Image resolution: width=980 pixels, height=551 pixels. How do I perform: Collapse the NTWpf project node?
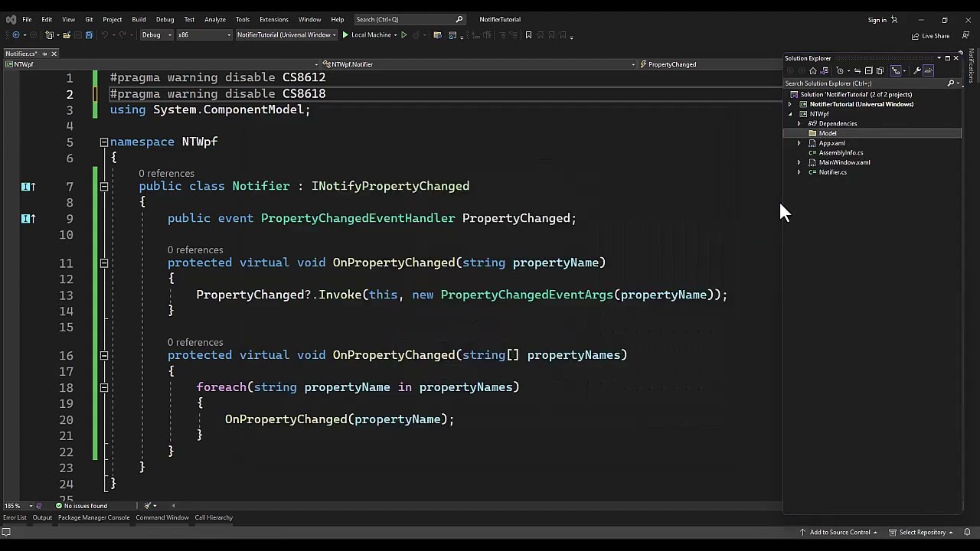tap(790, 114)
